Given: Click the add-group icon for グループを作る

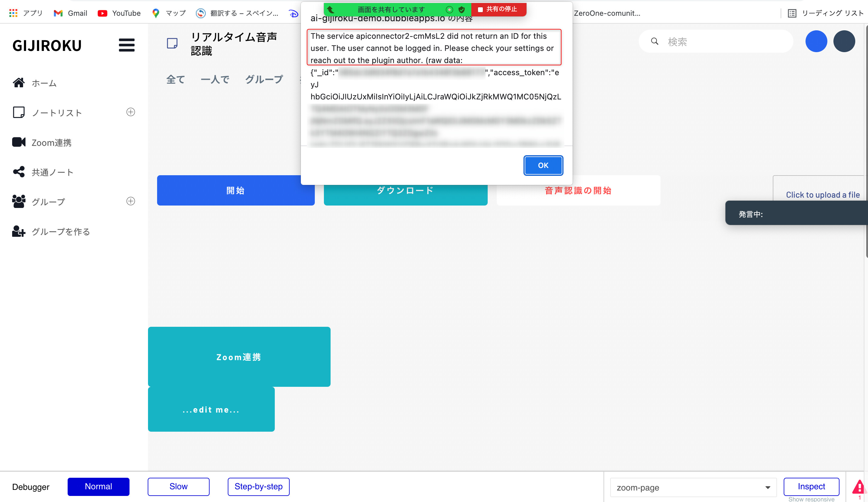Looking at the screenshot, I should pyautogui.click(x=19, y=231).
